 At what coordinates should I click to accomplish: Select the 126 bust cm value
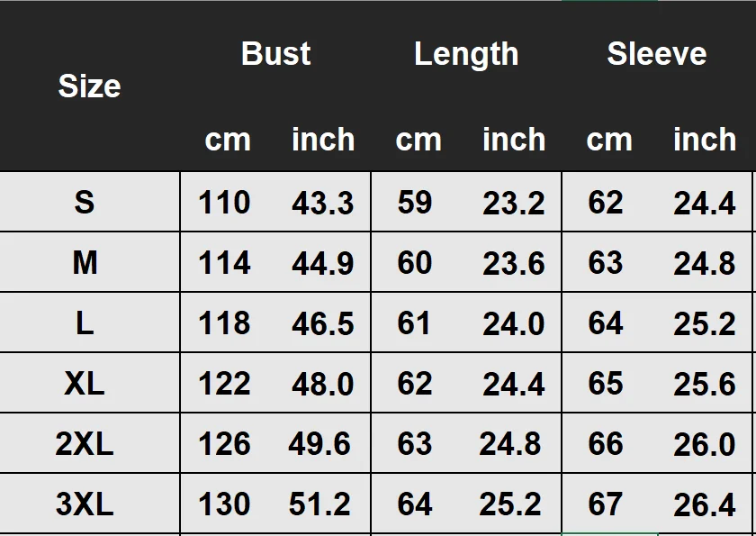(x=224, y=444)
